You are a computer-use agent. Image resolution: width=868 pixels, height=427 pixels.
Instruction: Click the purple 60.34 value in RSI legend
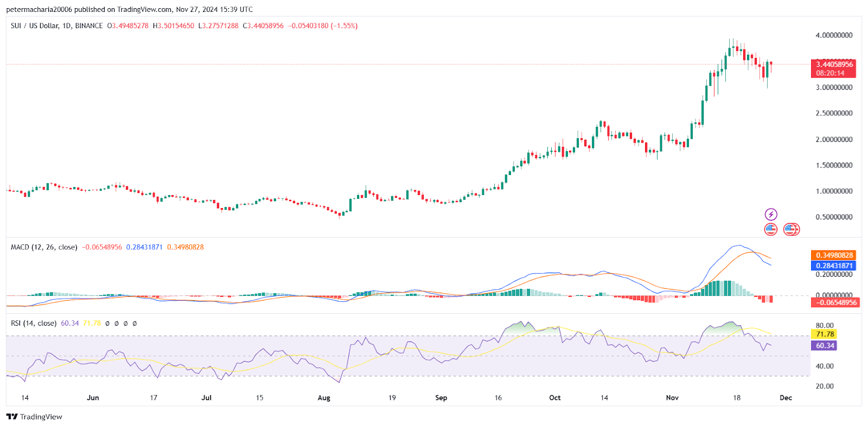click(70, 324)
